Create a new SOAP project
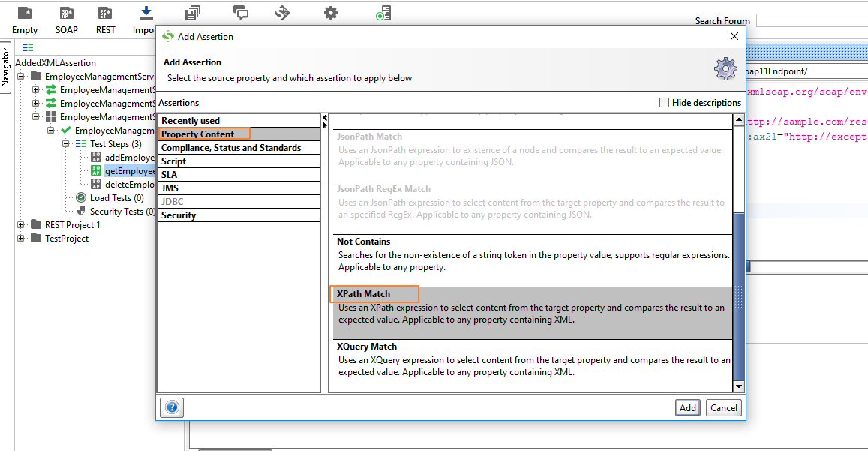868x451 pixels. (x=66, y=17)
